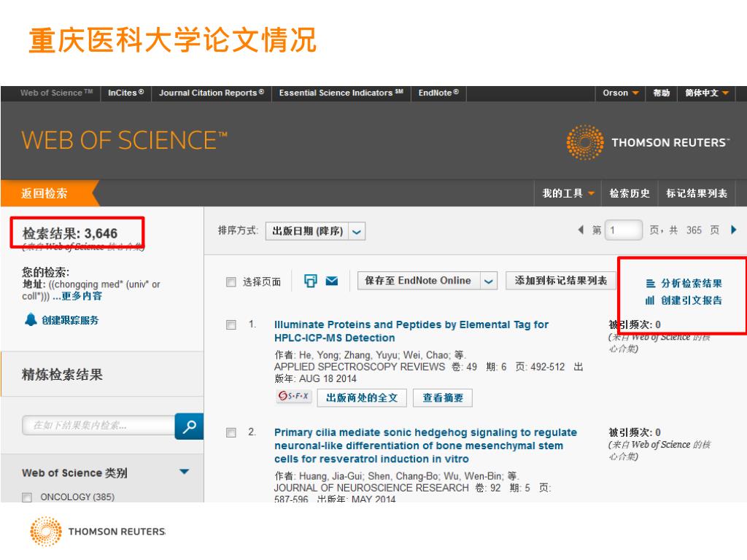Open the Primary cilia sonic hedgehog article
This screenshot has height=560, width=747.
click(x=425, y=446)
